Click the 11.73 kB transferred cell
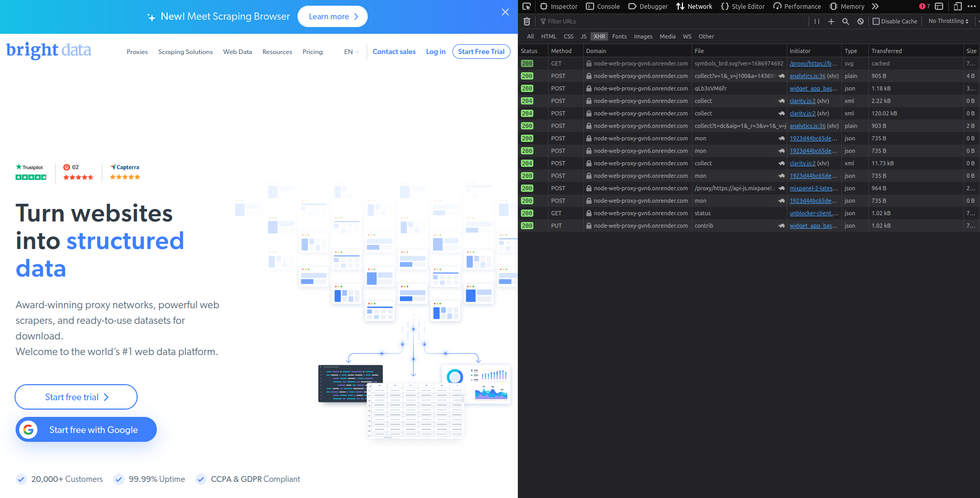Screen dimensions: 980x498 915,163
